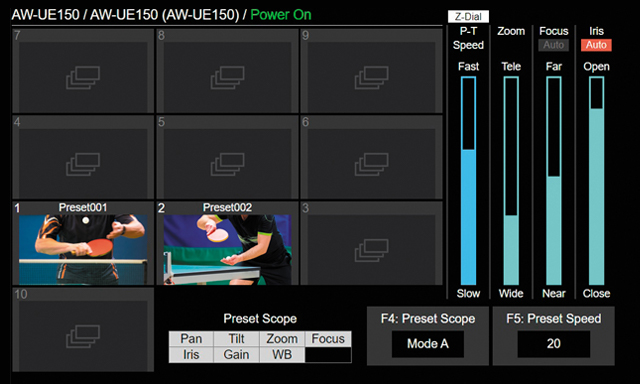The width and height of the screenshot is (640, 384).
Task: Click the Tele label
Action: 511,67
